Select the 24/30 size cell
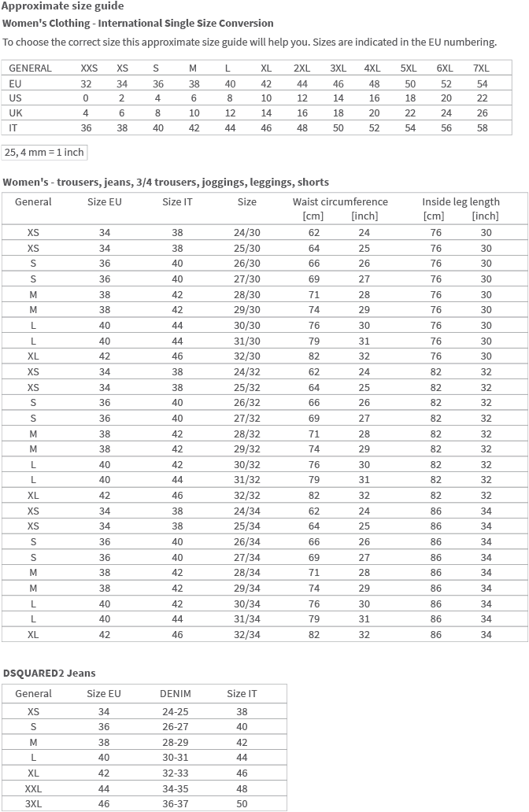This screenshot has height=812, width=529. click(246, 233)
